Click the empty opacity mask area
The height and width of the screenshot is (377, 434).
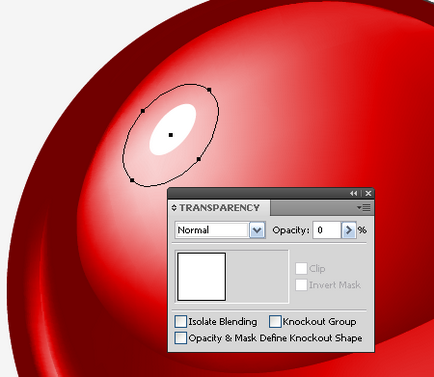pyautogui.click(x=257, y=277)
